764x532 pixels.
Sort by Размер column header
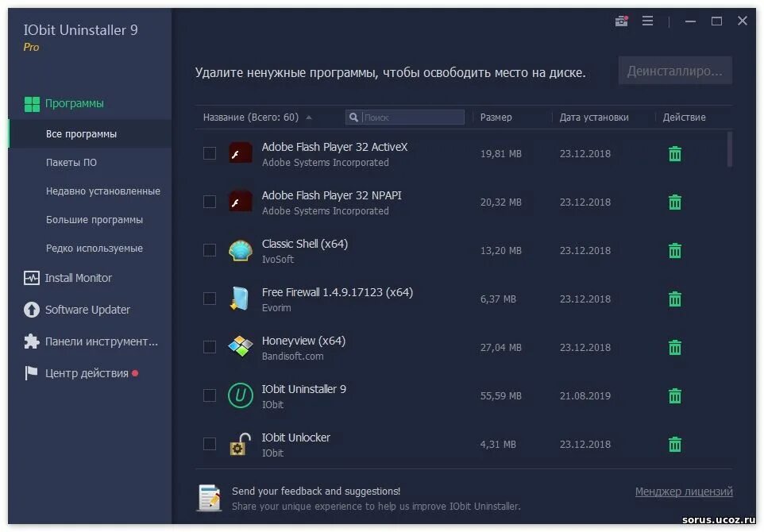pyautogui.click(x=496, y=118)
